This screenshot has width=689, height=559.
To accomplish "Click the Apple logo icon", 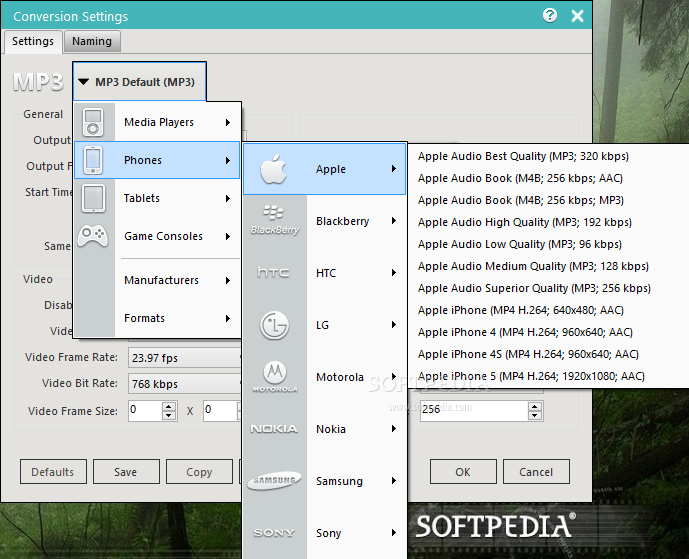I will tap(273, 169).
